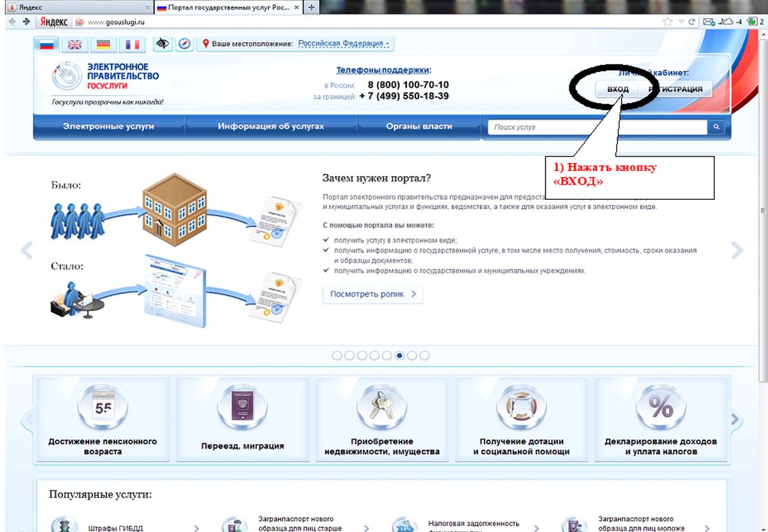The image size is (768, 532).
Task: Click the compass navigation icon
Action: [x=185, y=44]
